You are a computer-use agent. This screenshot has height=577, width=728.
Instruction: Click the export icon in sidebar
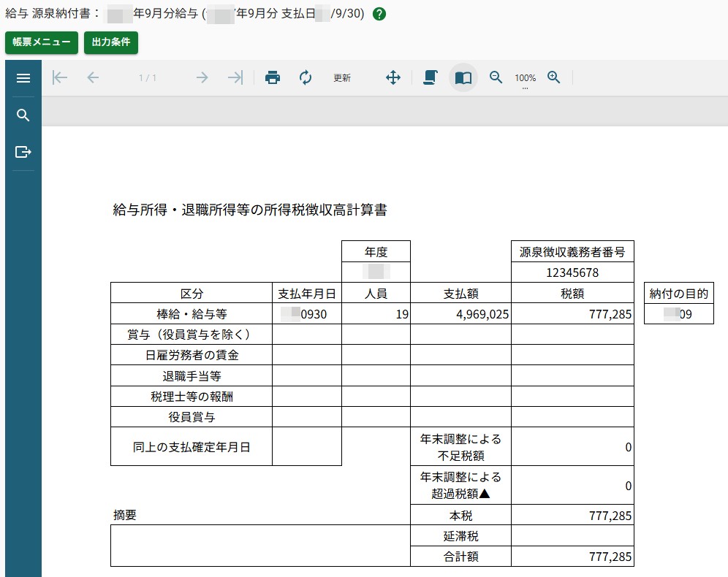coord(23,152)
